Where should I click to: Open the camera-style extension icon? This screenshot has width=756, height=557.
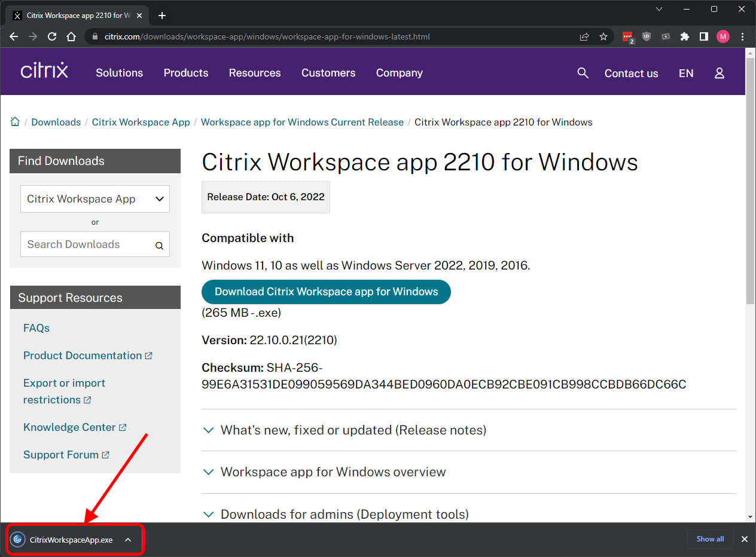pyautogui.click(x=666, y=36)
